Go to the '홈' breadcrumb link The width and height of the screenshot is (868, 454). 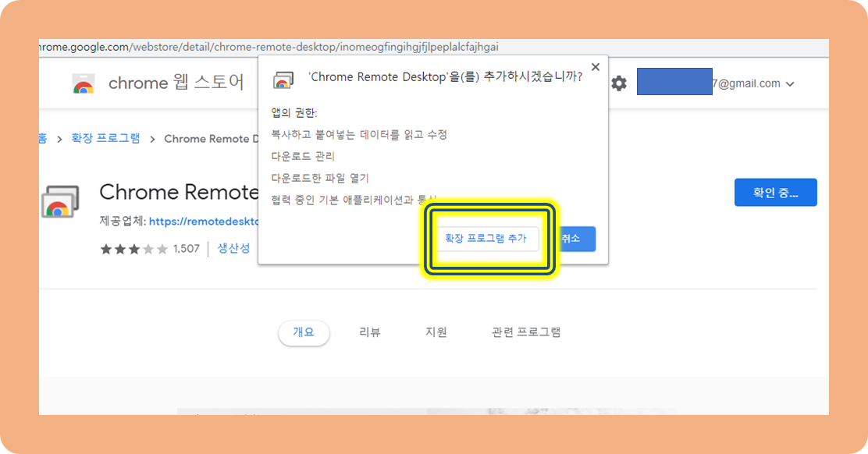coord(43,138)
